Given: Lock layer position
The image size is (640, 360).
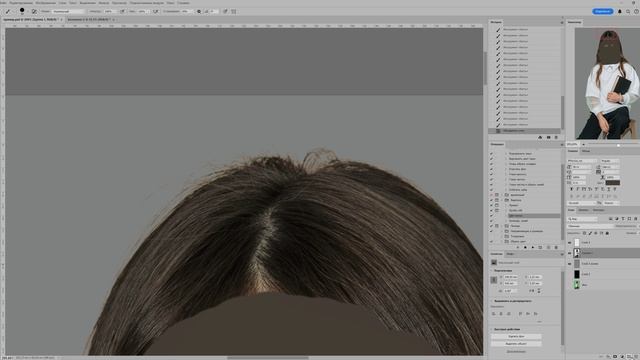Looking at the screenshot, I should coord(596,233).
